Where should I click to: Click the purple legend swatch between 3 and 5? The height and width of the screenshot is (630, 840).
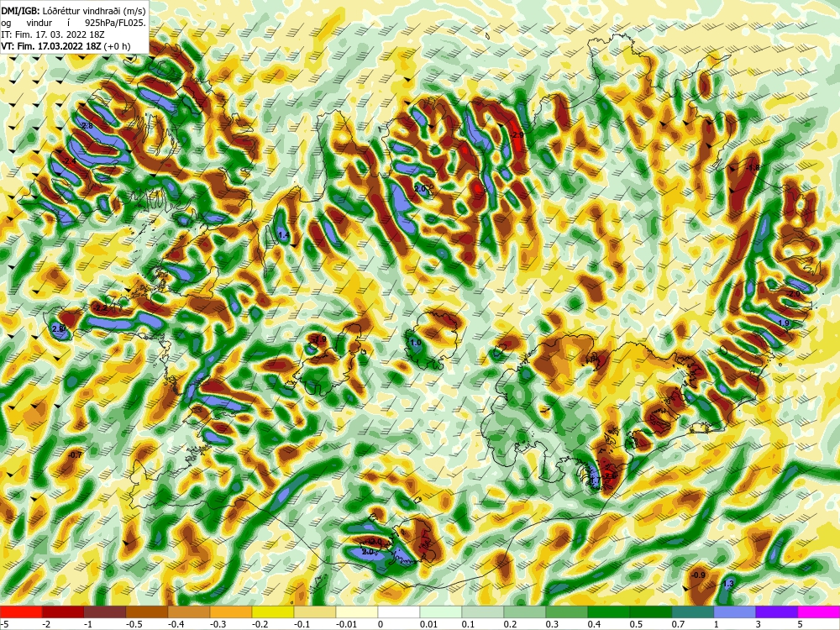pyautogui.click(x=777, y=612)
